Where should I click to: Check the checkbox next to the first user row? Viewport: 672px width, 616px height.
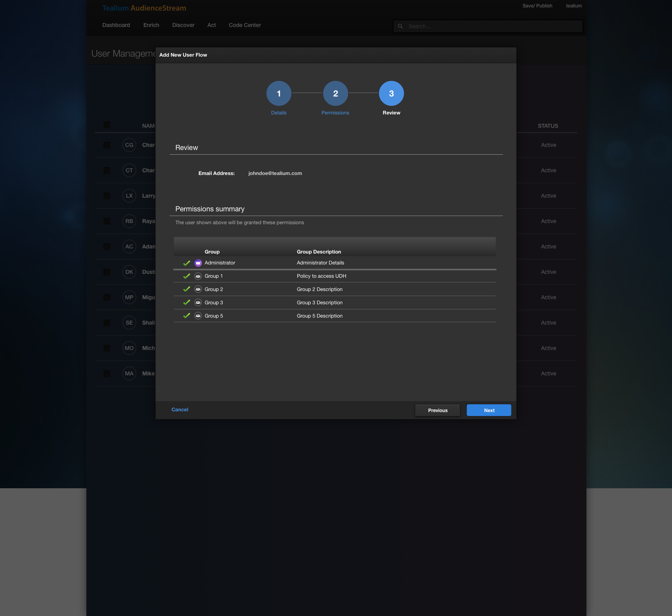107,145
